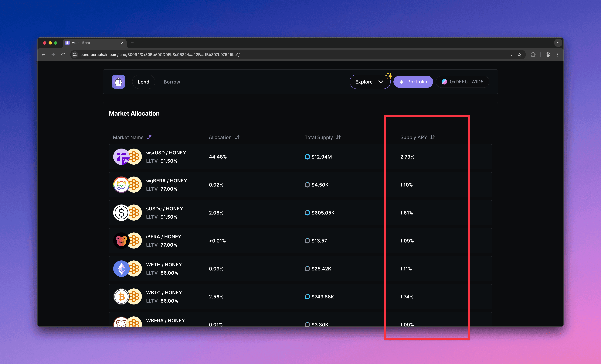The image size is (601, 364).
Task: Sort table by Supply APY arrows
Action: click(433, 137)
